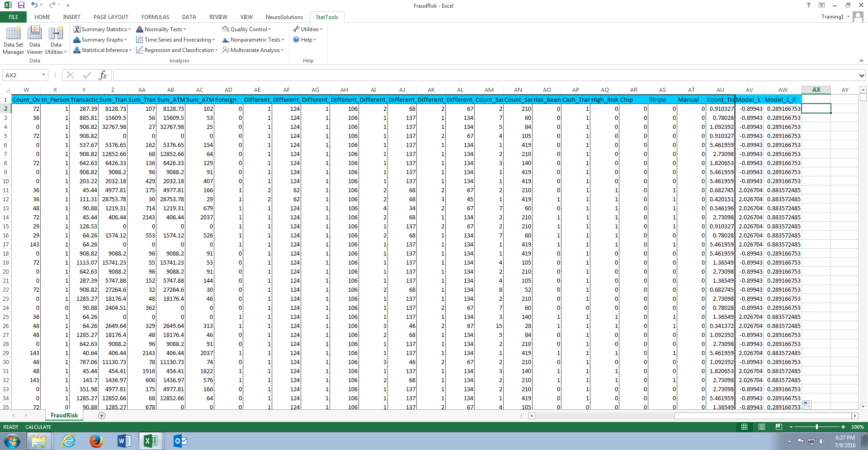Switch to the HOME ribbon tab

(42, 17)
